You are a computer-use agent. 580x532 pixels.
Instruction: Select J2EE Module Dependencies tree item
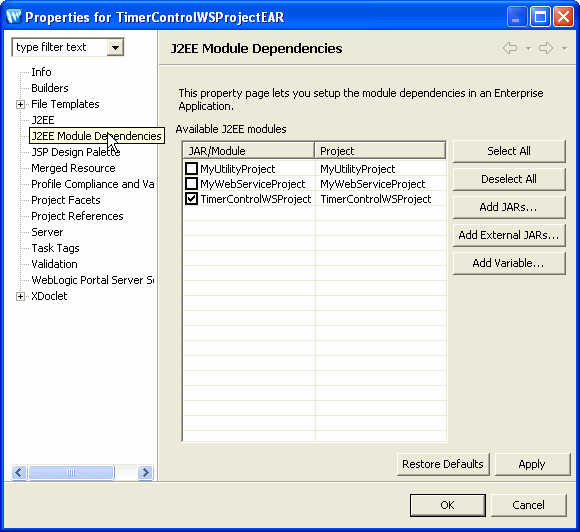pyautogui.click(x=97, y=136)
